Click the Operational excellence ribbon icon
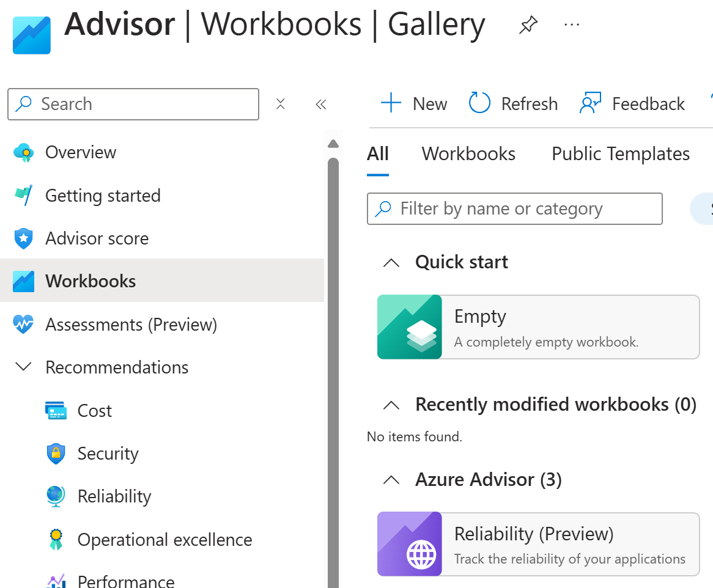713x588 pixels. click(x=56, y=539)
